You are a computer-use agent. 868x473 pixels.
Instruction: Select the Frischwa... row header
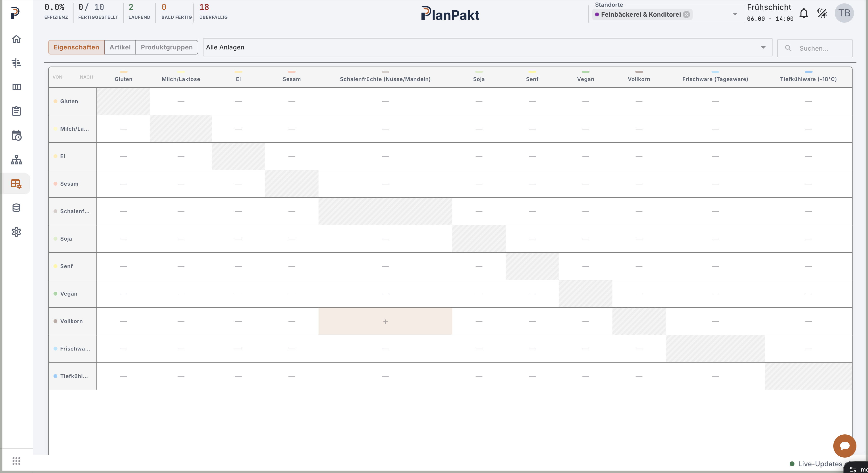[72, 349]
